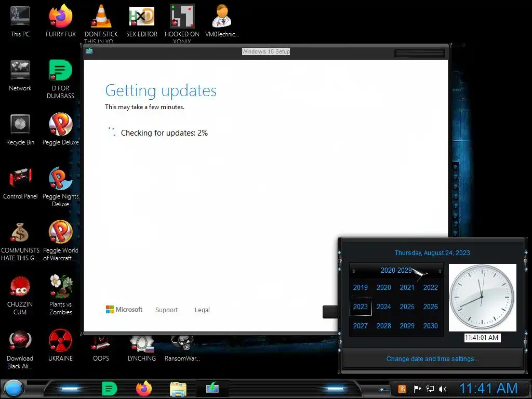The width and height of the screenshot is (532, 399).
Task: Select year 2027 in the calendar
Action: [x=361, y=326]
